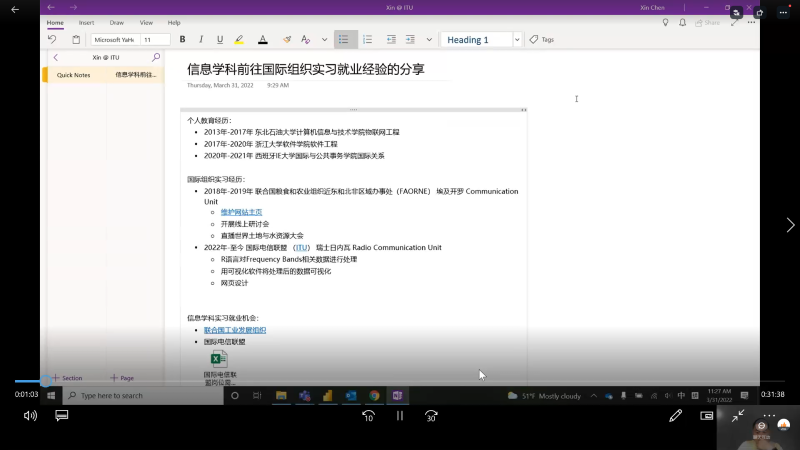Open the Heading 1 styles dropdown arrow
Image resolution: width=800 pixels, height=450 pixels.
(517, 40)
